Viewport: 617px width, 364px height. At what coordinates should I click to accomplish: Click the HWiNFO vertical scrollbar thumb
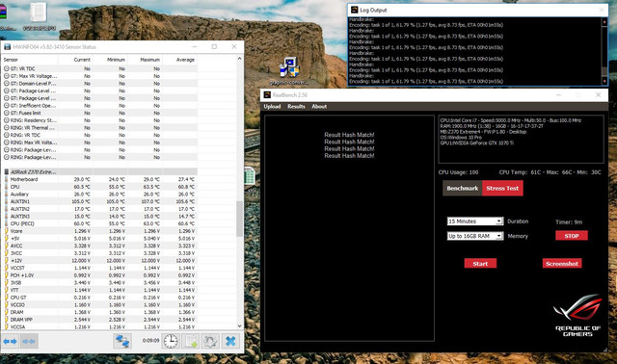point(240,219)
